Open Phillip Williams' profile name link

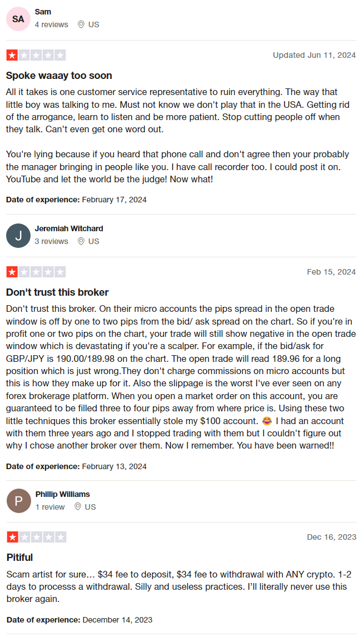click(63, 494)
